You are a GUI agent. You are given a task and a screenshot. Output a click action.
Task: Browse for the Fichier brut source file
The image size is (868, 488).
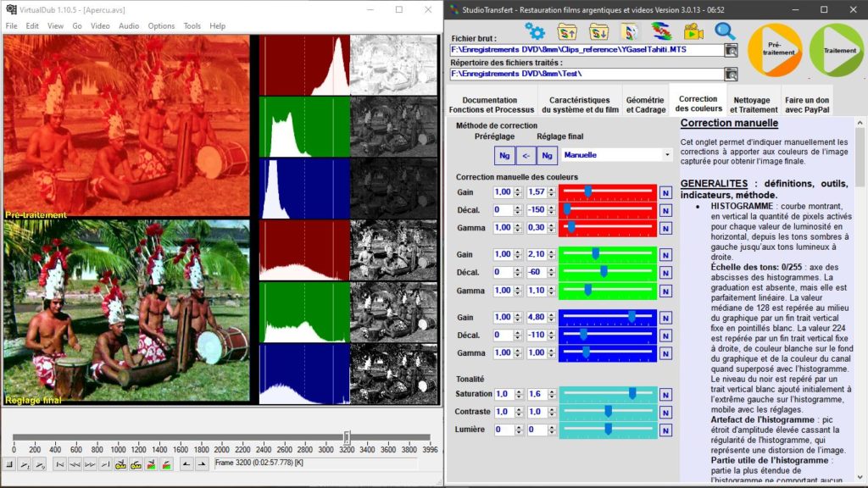731,51
